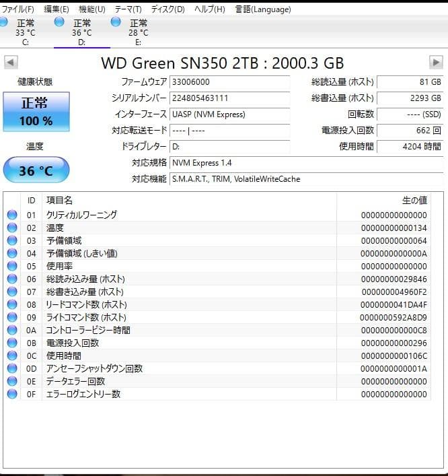This screenshot has height=476, width=448.
Task: Switch to drive C: tab at 33 °C
Action: (x=26, y=32)
